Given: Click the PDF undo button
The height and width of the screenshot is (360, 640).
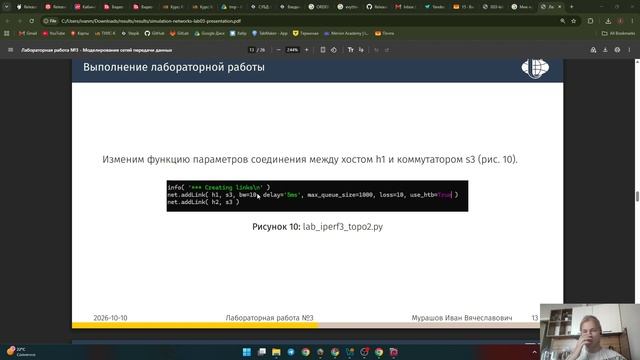Looking at the screenshot, I should coord(376,50).
